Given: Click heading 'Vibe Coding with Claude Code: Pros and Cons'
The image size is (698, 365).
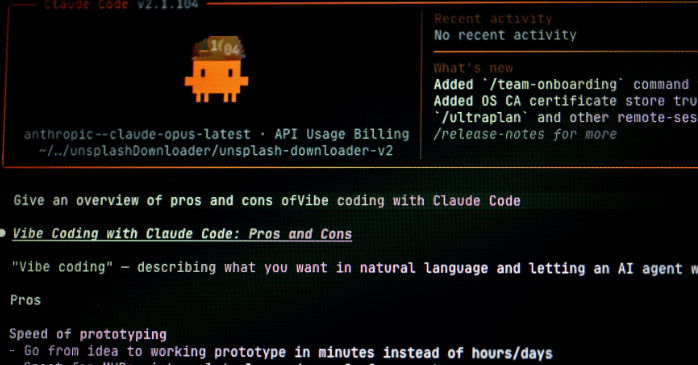Looking at the screenshot, I should pyautogui.click(x=182, y=234).
